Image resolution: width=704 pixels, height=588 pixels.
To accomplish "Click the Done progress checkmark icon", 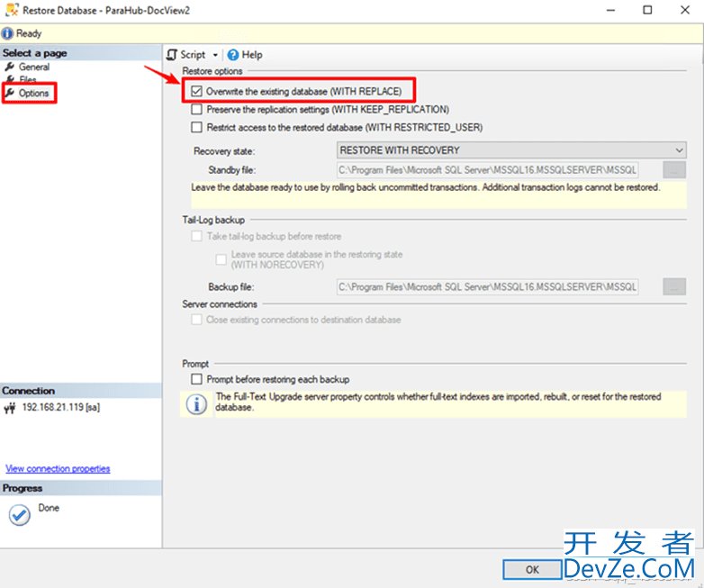I will 19,515.
